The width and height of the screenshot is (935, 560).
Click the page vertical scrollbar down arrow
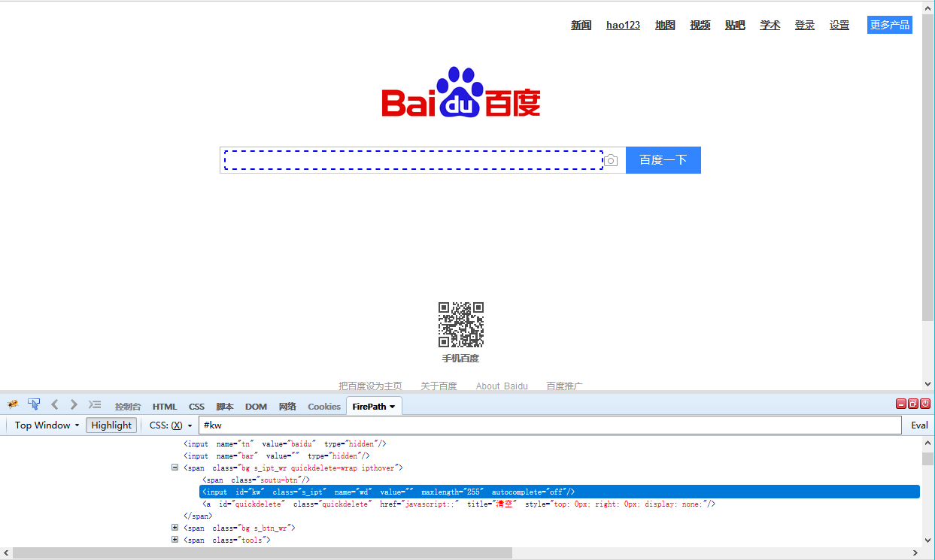(x=928, y=384)
